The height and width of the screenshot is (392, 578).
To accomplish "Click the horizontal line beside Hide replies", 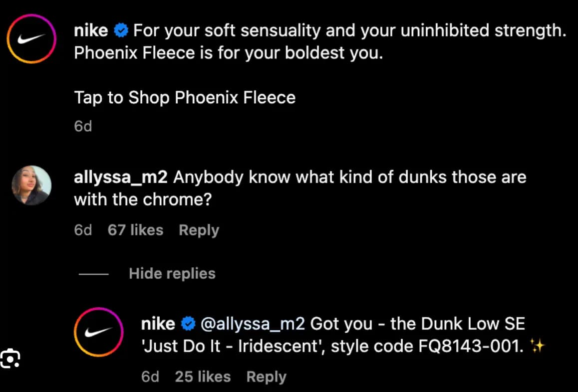I will (93, 274).
